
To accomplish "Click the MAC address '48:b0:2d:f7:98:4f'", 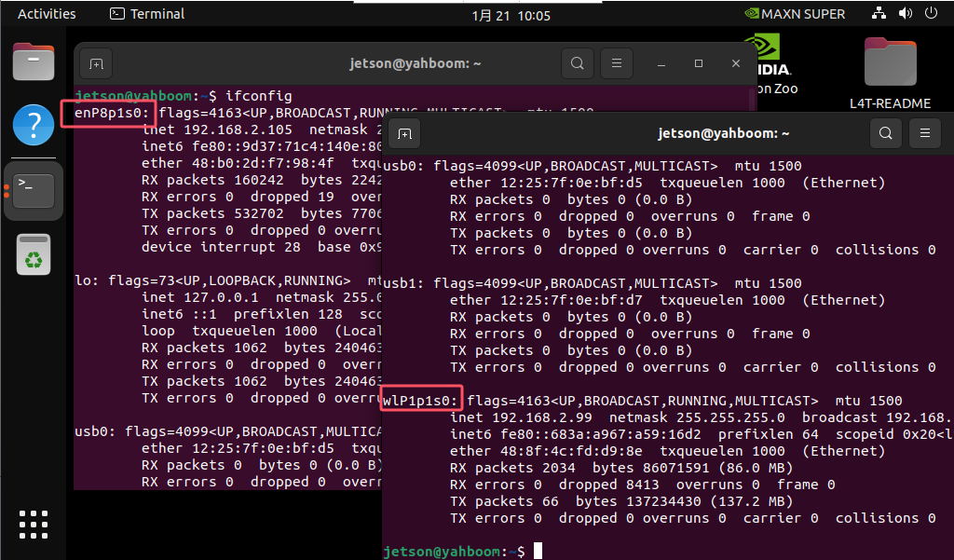I will click(263, 163).
